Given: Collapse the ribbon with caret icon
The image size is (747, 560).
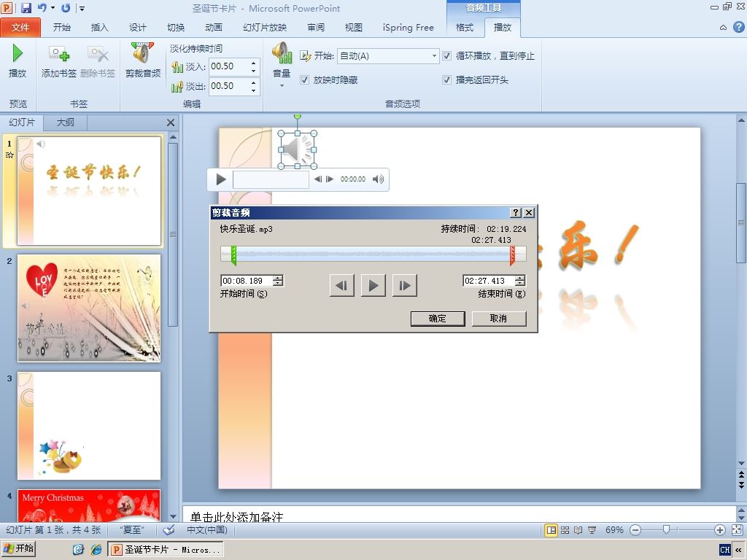Looking at the screenshot, I should click(x=723, y=28).
